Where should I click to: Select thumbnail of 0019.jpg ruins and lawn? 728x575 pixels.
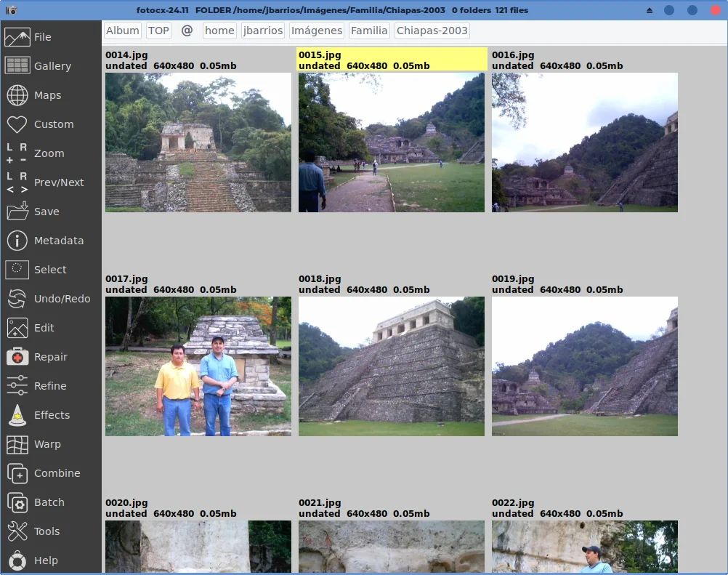tap(585, 366)
